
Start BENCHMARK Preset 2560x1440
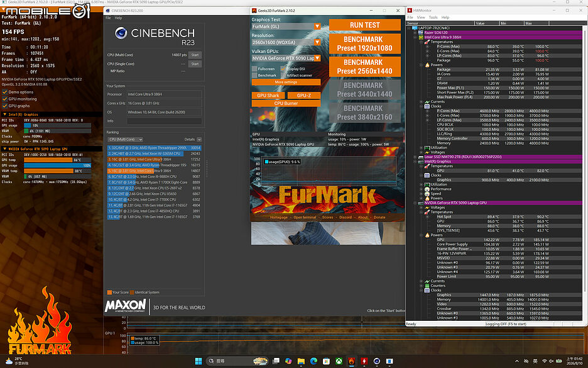click(364, 67)
